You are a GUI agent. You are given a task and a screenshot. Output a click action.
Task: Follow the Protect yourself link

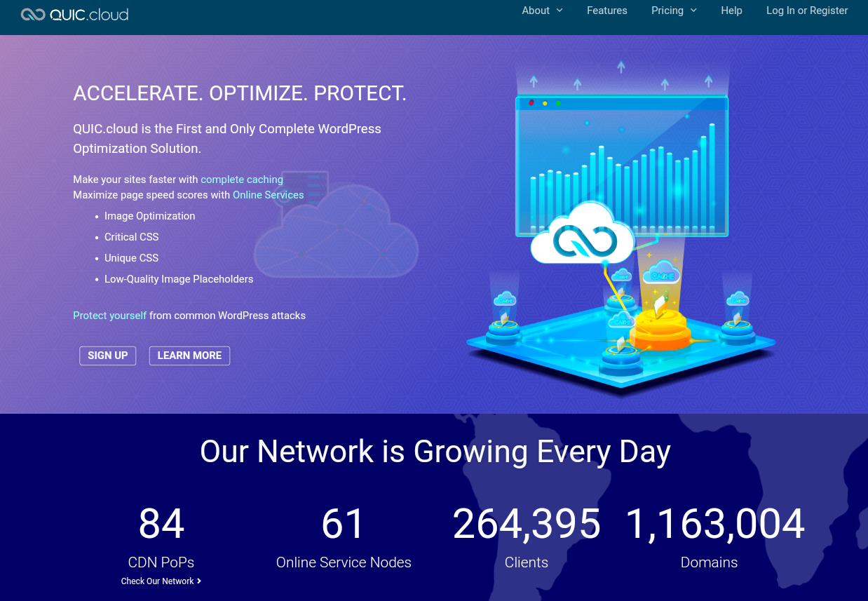click(x=110, y=316)
